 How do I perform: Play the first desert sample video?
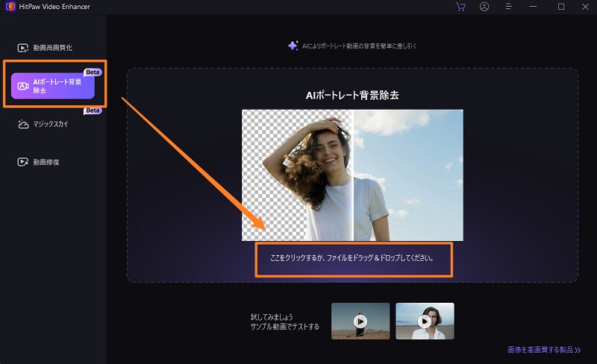pyautogui.click(x=360, y=321)
